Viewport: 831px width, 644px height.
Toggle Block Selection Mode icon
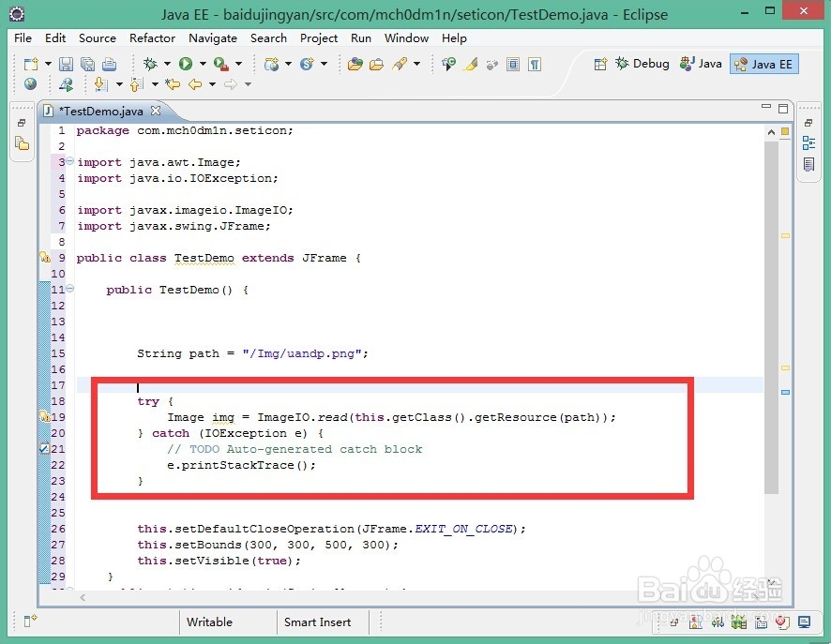point(513,64)
